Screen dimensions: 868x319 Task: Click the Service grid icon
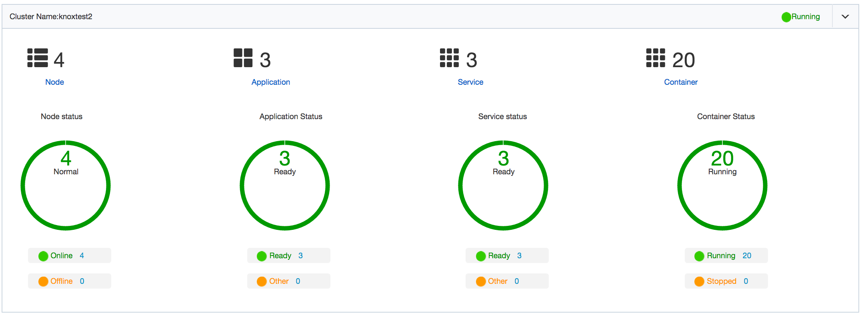pyautogui.click(x=449, y=58)
